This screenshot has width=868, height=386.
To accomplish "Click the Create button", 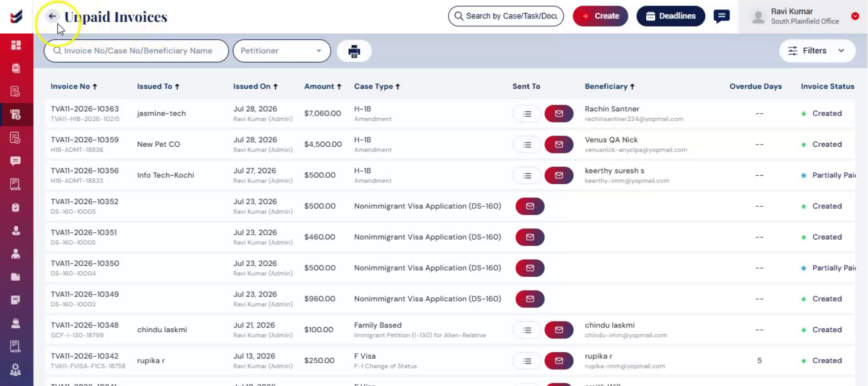I will (600, 16).
